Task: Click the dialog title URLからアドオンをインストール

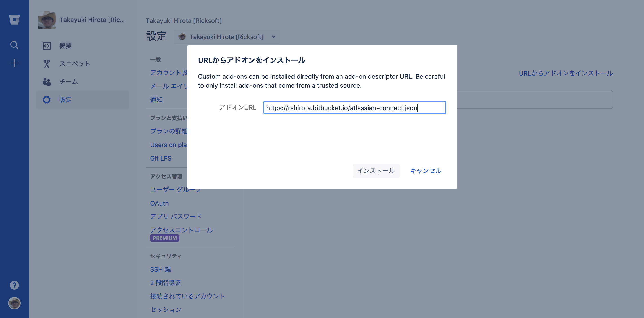Action: (251, 60)
